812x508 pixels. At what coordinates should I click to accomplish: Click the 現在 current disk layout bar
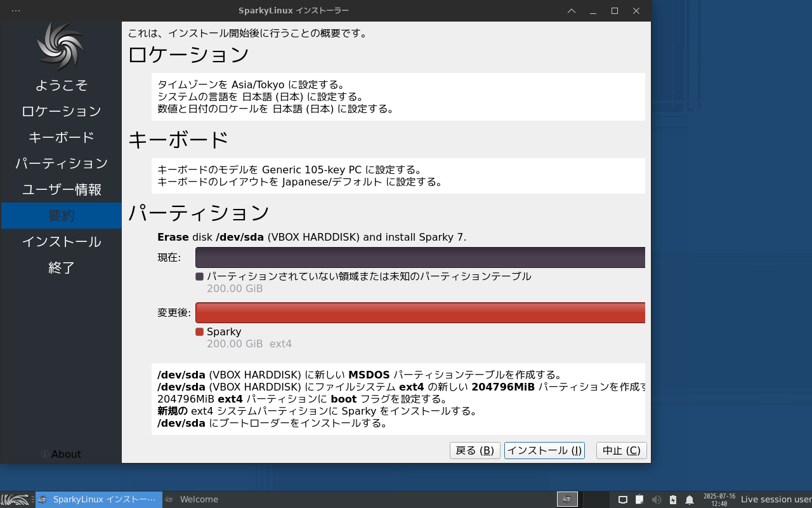pyautogui.click(x=420, y=258)
